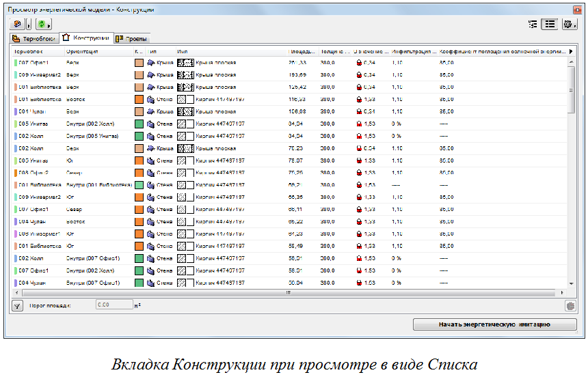This screenshot has width=588, height=377.
Task: Click the fill pattern icon in 002 Холл Верх row
Action: (185, 148)
